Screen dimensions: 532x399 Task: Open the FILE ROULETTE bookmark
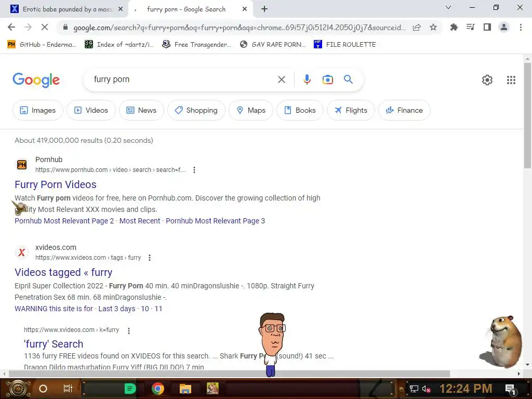pyautogui.click(x=345, y=45)
